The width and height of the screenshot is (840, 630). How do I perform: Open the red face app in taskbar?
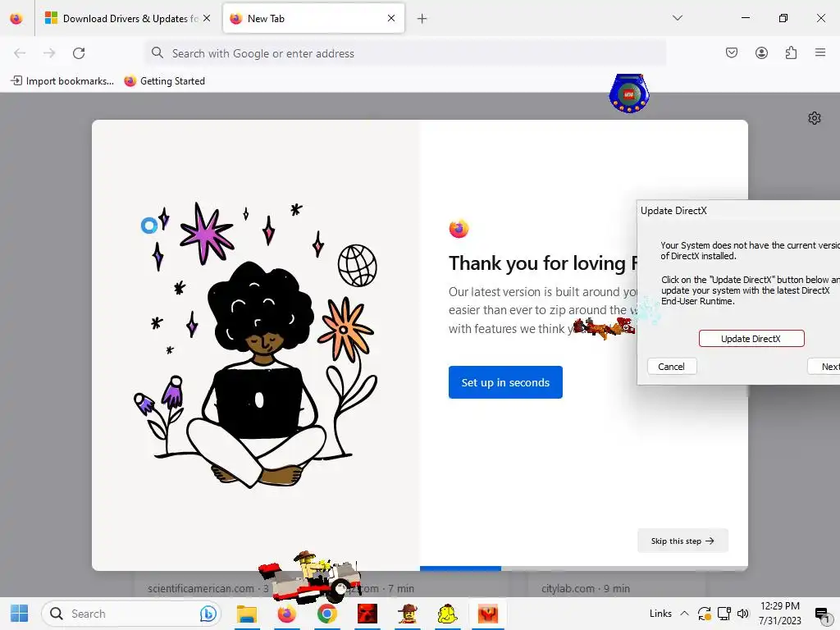tap(367, 614)
